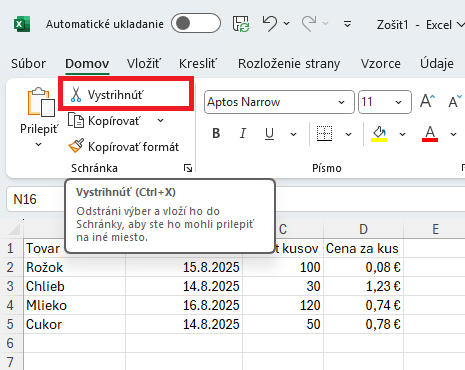
Task: Click the Kopírovať button
Action: point(106,121)
